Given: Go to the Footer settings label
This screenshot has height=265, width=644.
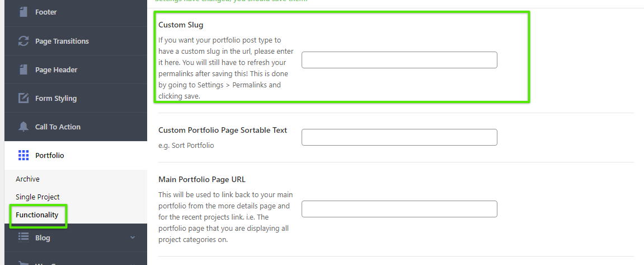Looking at the screenshot, I should point(46,12).
